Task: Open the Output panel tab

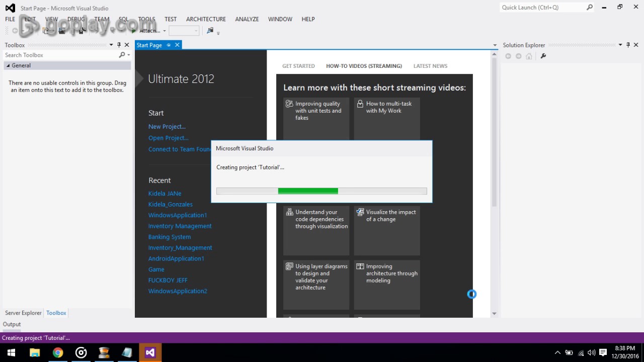Action: tap(12, 324)
